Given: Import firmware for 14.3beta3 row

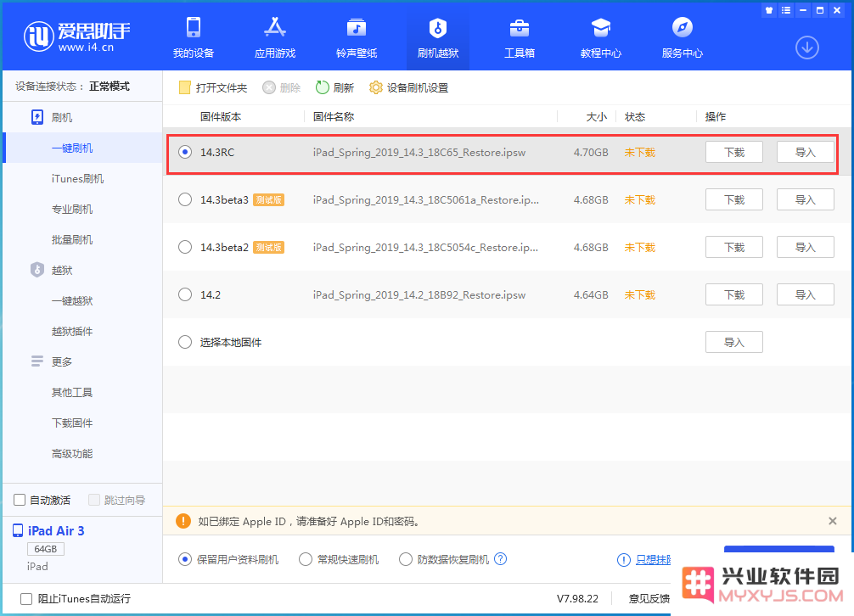Looking at the screenshot, I should tap(805, 199).
